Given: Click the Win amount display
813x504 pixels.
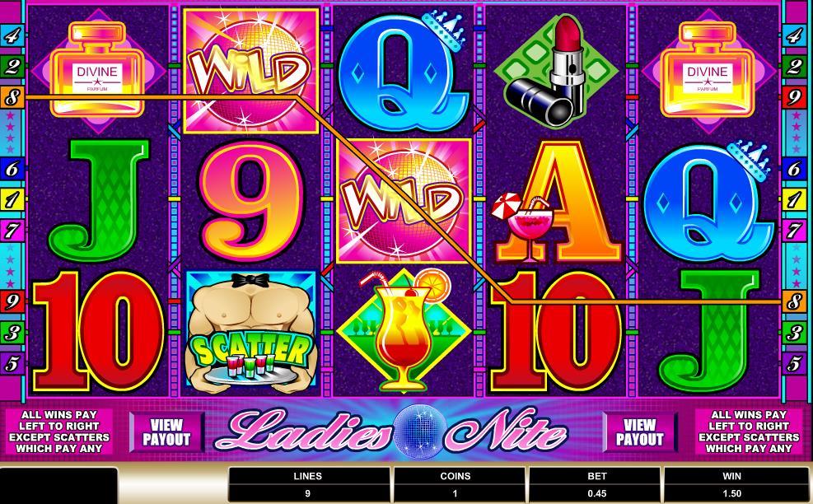Looking at the screenshot, I should [731, 492].
